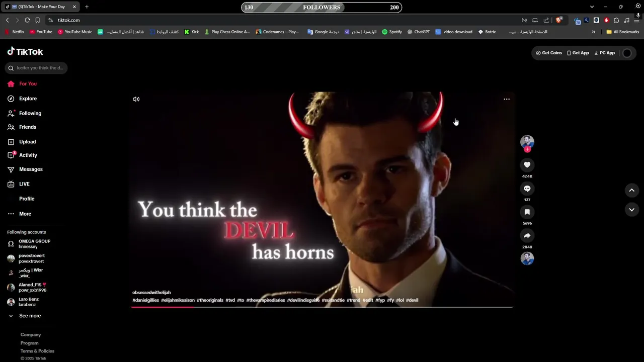Screen dimensions: 644x362
Task: Open the povextrovert followed account
Action: point(26,258)
